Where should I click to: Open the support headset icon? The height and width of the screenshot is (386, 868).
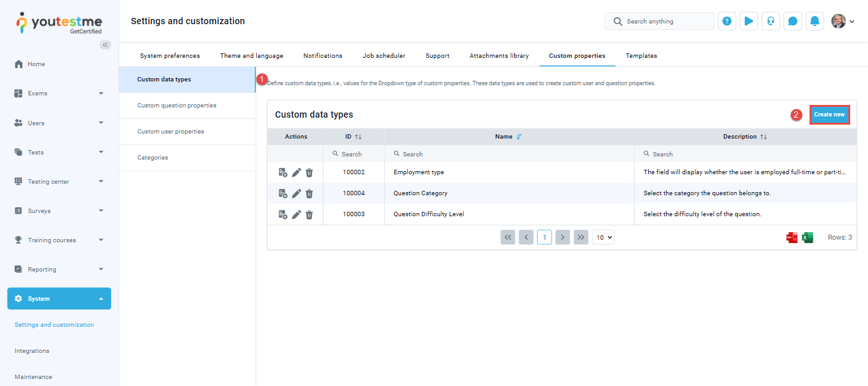coord(771,21)
